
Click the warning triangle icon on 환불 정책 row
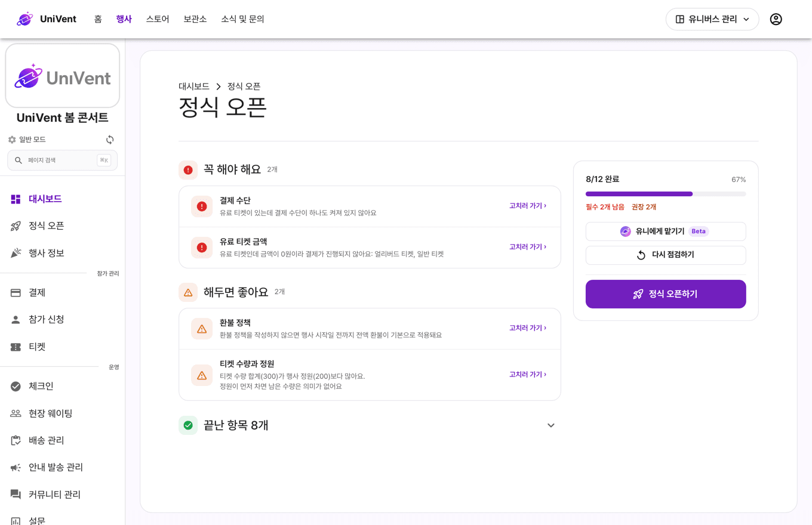click(x=202, y=329)
